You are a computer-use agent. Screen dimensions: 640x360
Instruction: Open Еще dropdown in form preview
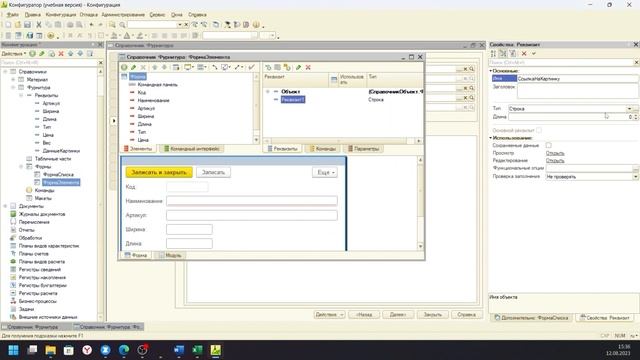click(325, 173)
